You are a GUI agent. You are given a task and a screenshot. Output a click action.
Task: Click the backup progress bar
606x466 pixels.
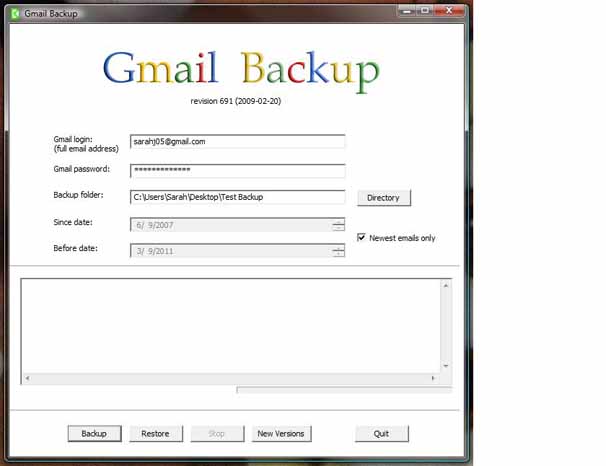344,390
